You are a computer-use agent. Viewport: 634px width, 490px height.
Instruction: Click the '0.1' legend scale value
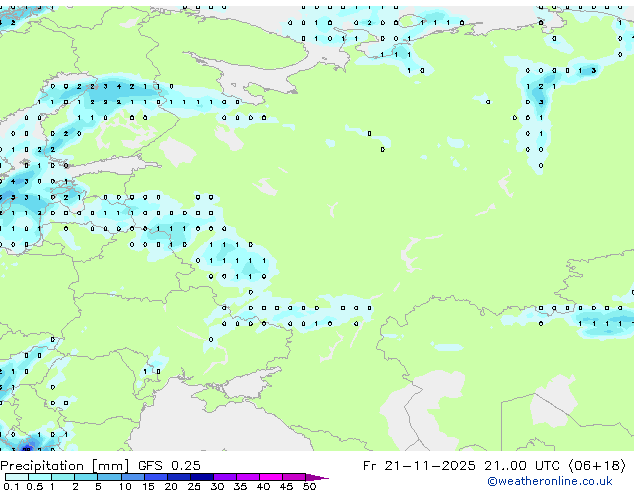(11, 486)
